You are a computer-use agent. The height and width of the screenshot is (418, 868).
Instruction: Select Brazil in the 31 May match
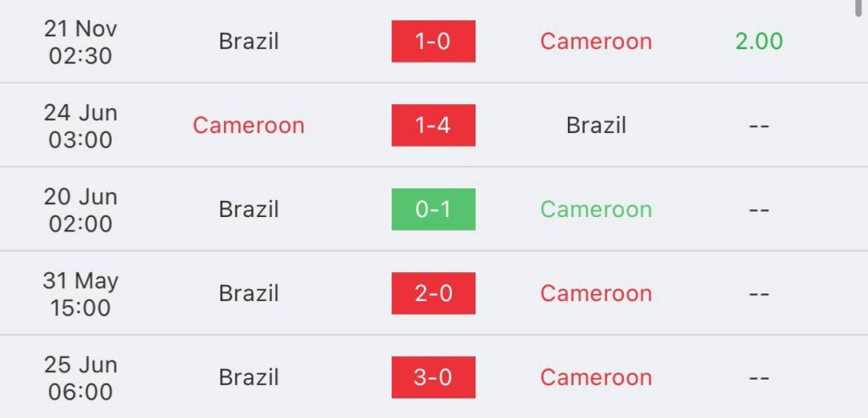point(248,293)
